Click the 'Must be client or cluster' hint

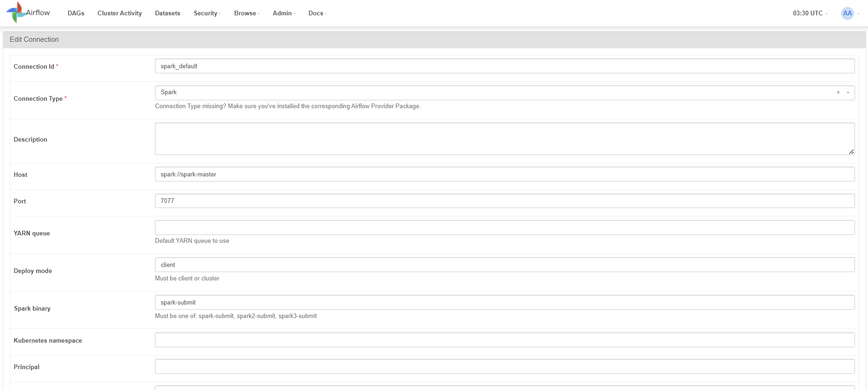(187, 278)
